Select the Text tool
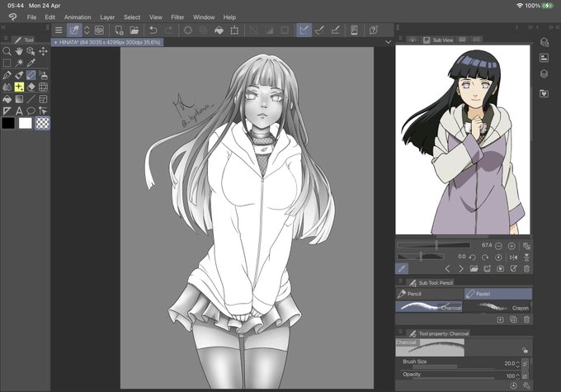The width and height of the screenshot is (561, 392). pyautogui.click(x=19, y=111)
